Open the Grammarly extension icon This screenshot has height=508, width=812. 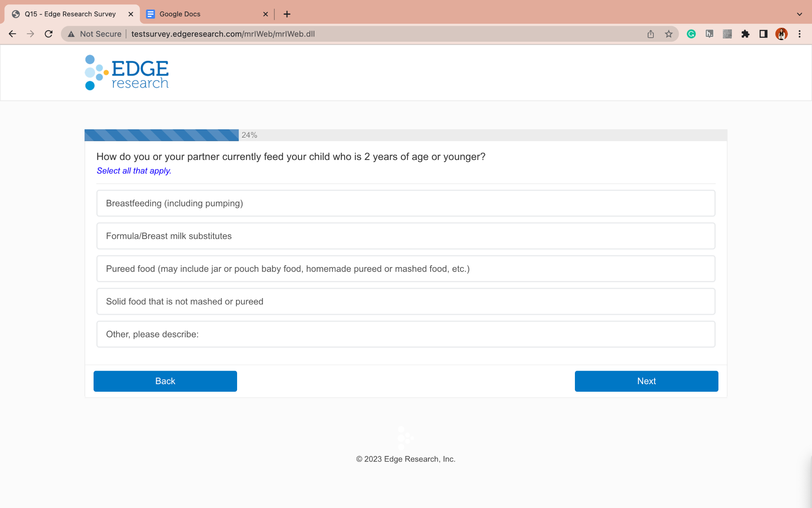pos(691,34)
